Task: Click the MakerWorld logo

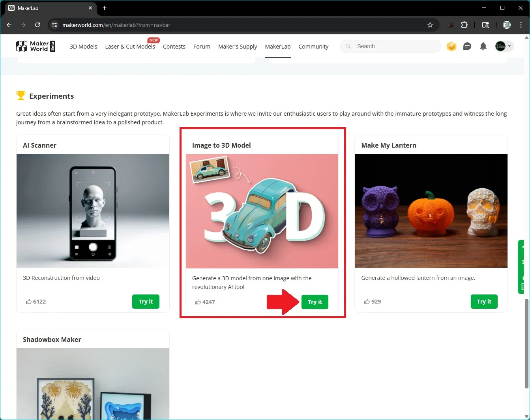Action: coord(35,46)
